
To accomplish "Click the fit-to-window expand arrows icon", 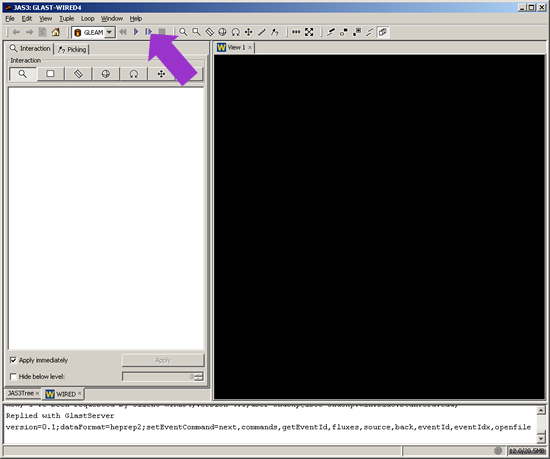I will click(x=309, y=32).
